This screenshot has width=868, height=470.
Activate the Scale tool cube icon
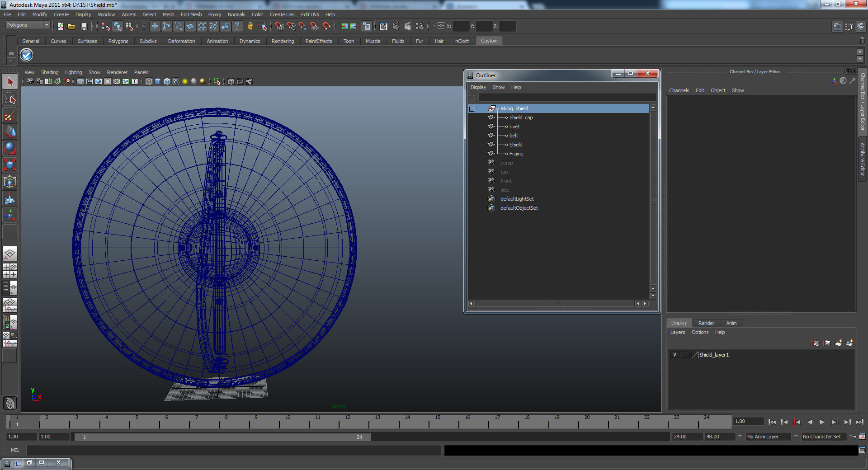tap(10, 165)
